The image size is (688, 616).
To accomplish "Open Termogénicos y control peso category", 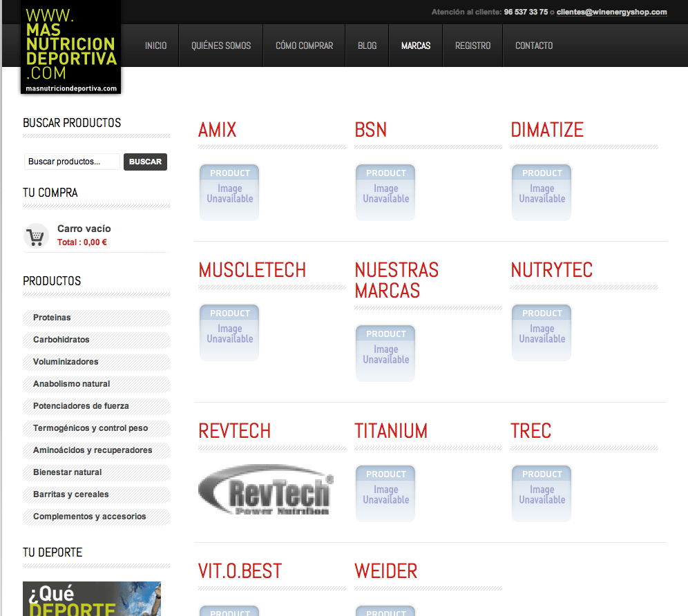I will pos(96,428).
